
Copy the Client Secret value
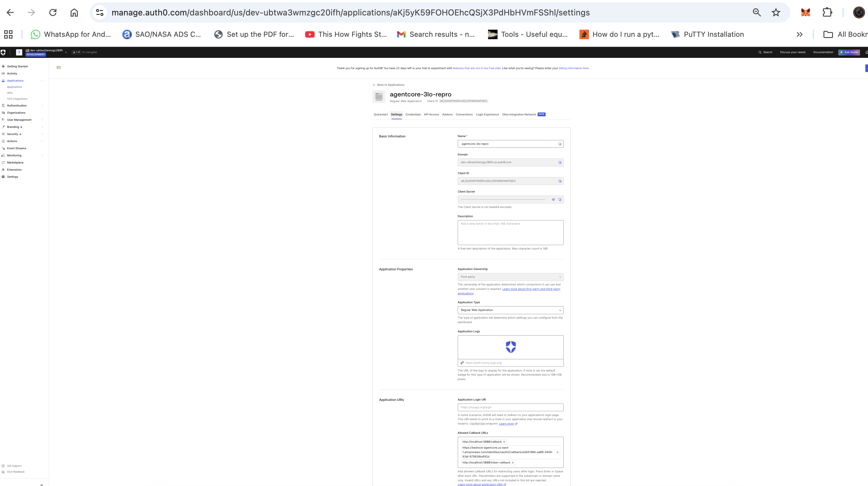560,200
